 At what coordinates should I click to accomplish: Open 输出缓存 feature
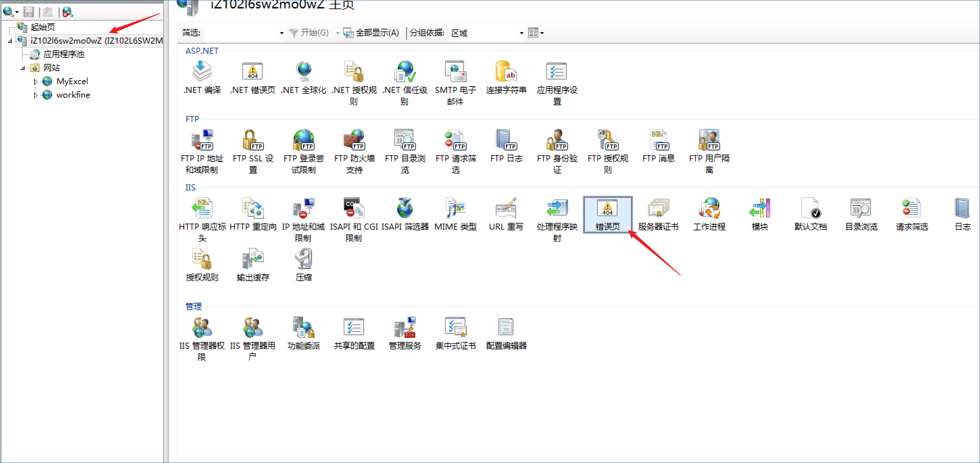coord(253,264)
